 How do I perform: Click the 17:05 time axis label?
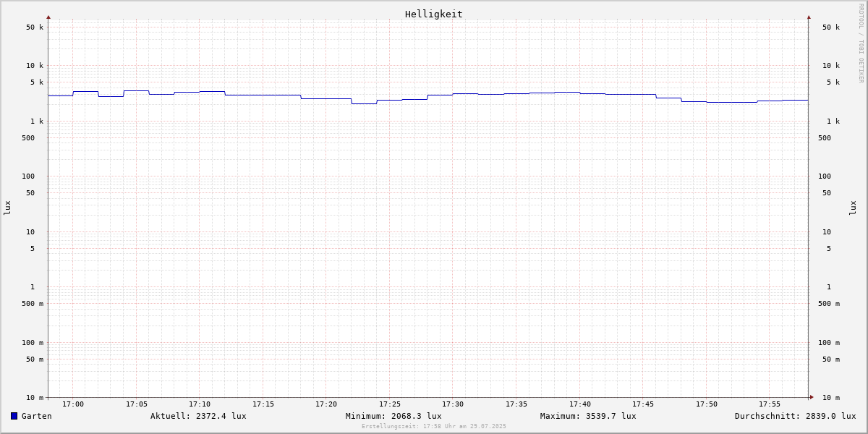(137, 404)
